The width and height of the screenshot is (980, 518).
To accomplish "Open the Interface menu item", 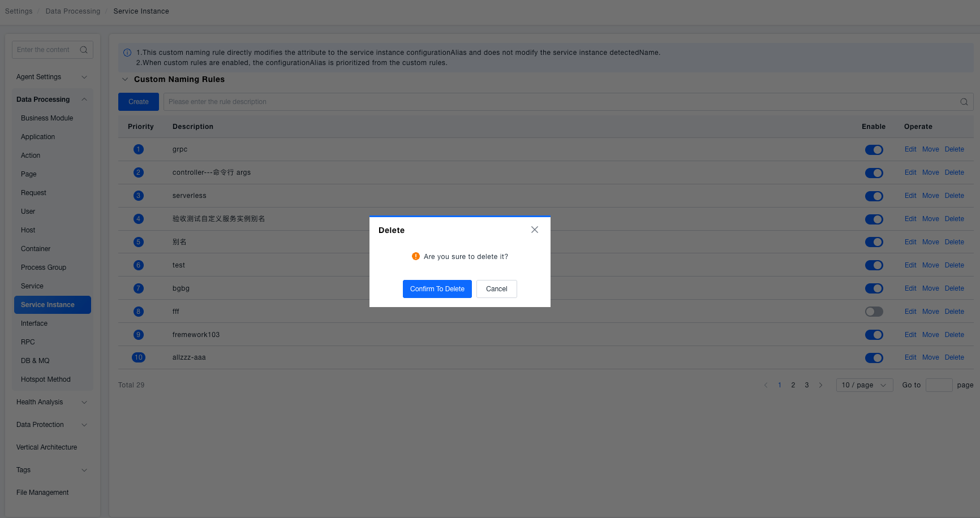I will point(53,323).
